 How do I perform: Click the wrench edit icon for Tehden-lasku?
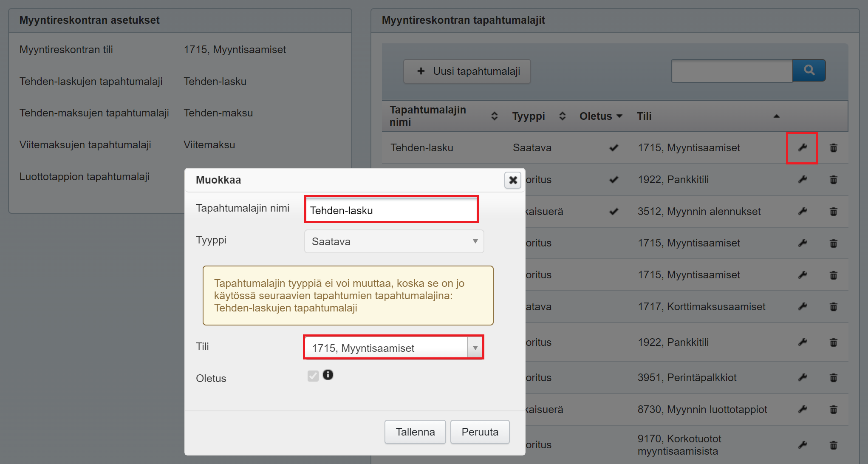[x=802, y=148]
